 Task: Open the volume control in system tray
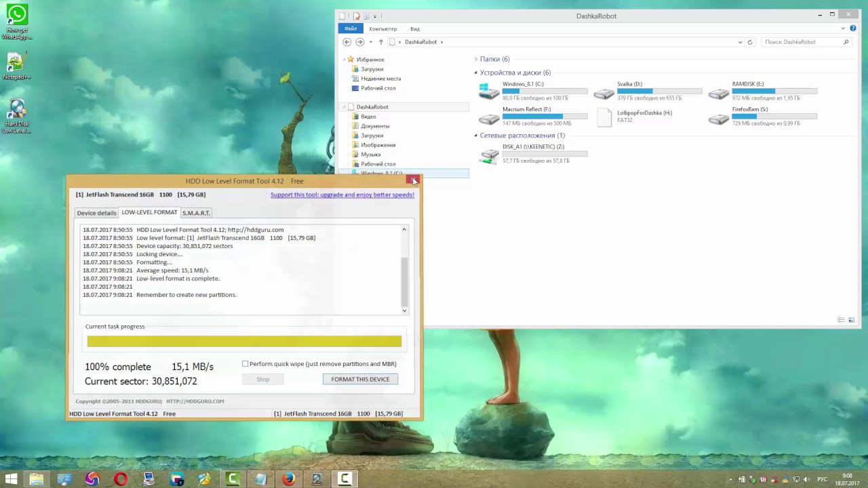tap(807, 479)
